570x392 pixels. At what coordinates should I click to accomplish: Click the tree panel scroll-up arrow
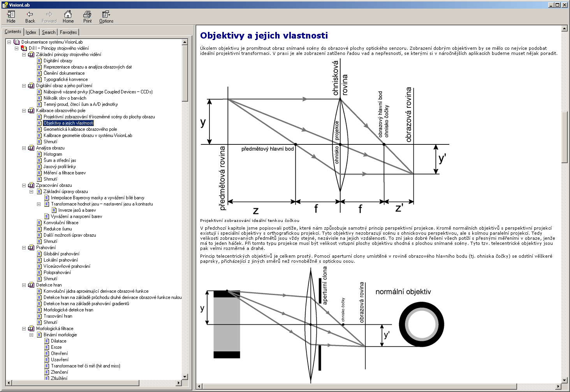185,42
